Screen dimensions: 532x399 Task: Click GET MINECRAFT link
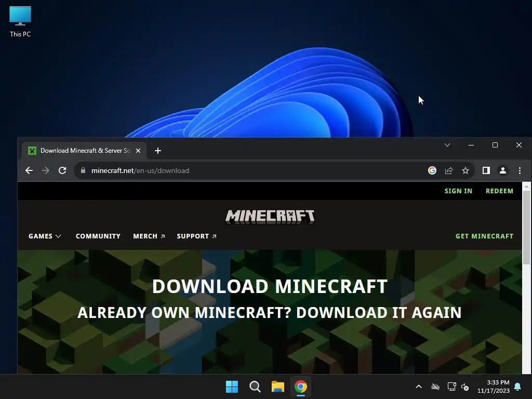click(x=485, y=236)
